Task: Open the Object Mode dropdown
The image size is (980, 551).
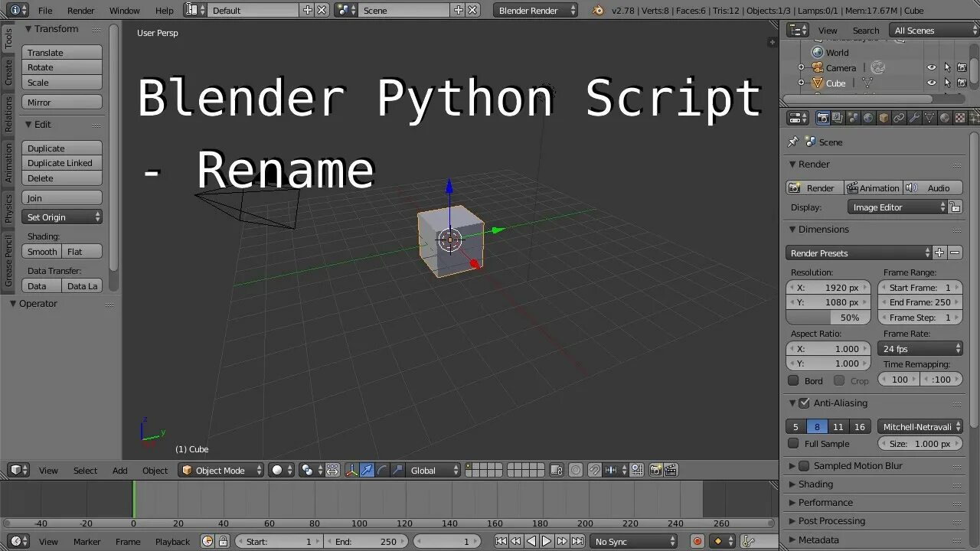Action: [x=221, y=470]
